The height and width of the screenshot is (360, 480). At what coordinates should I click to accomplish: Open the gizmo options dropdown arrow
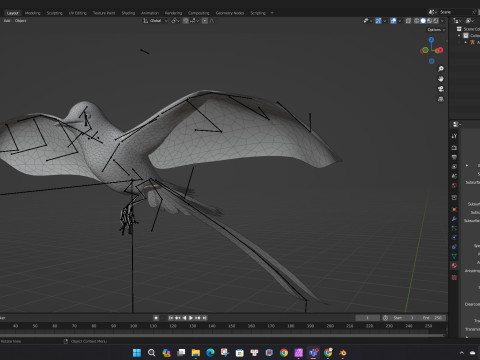tap(385, 21)
